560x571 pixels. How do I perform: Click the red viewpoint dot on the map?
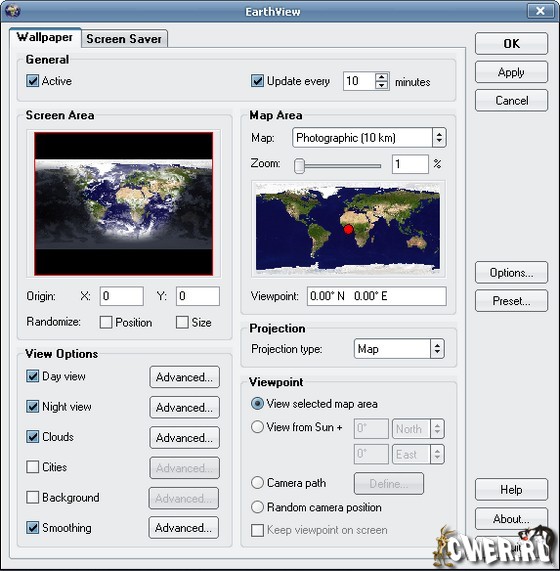(348, 229)
